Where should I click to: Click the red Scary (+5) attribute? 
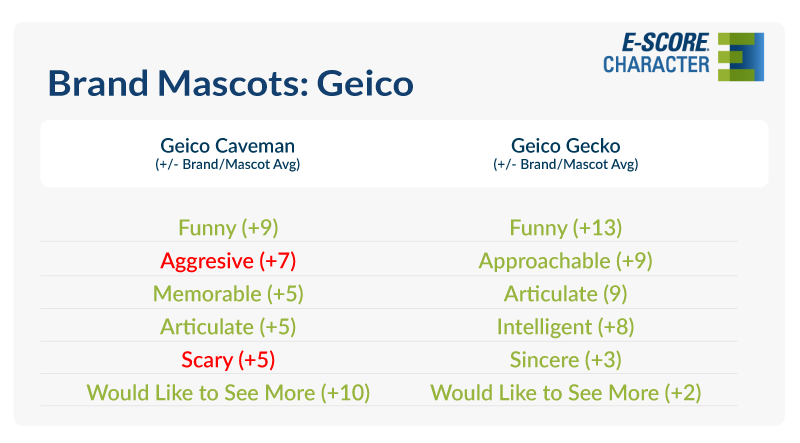(x=228, y=359)
